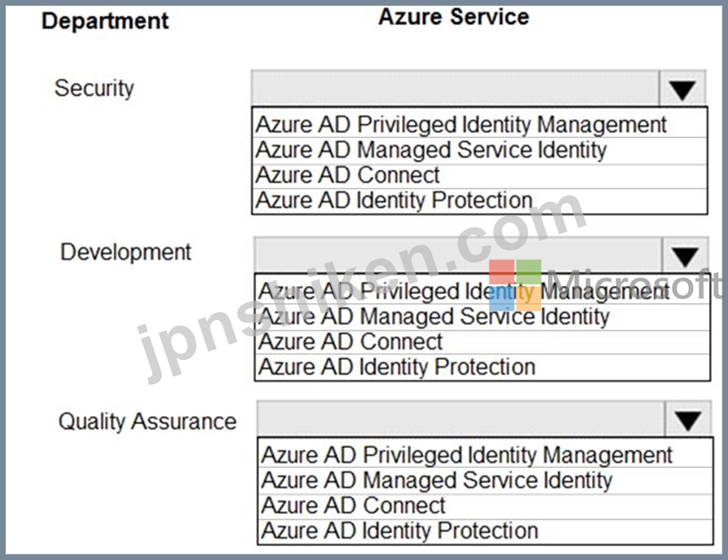Choose Identity Protection under Quality Assurance
Viewport: 728px width, 560px height.
(485, 532)
